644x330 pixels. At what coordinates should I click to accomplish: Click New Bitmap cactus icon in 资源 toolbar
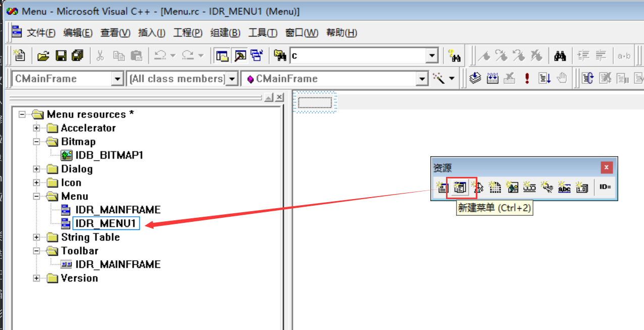pyautogui.click(x=512, y=187)
